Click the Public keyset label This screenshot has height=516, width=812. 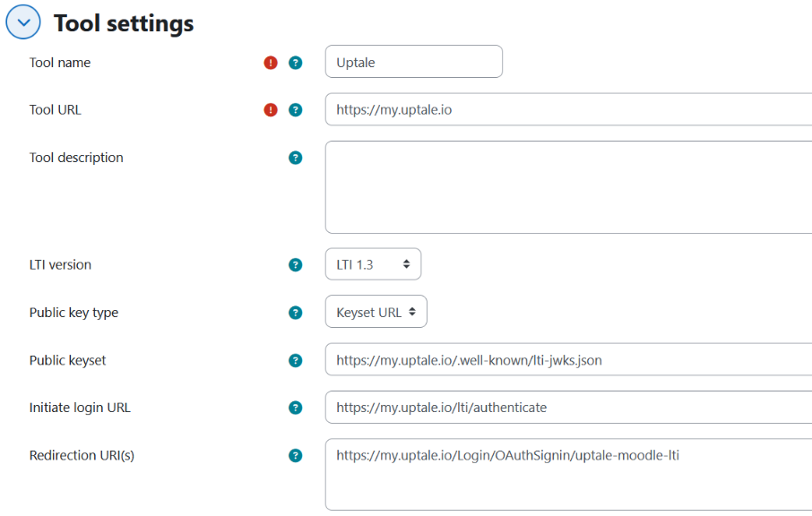coord(67,360)
